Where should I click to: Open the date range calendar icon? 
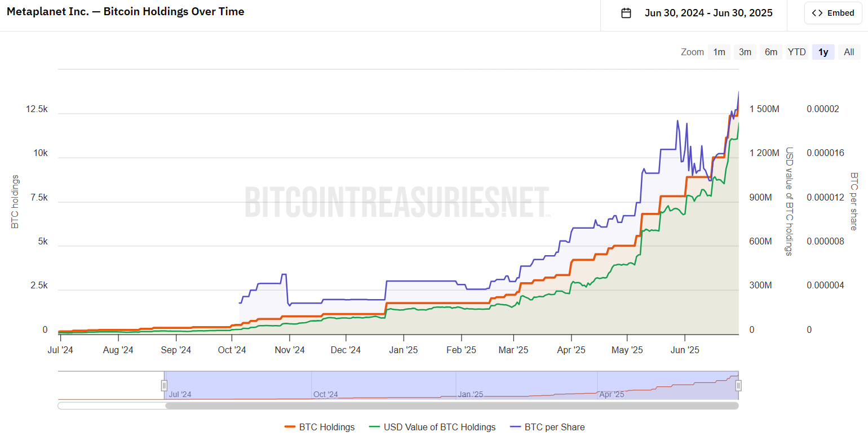point(626,13)
